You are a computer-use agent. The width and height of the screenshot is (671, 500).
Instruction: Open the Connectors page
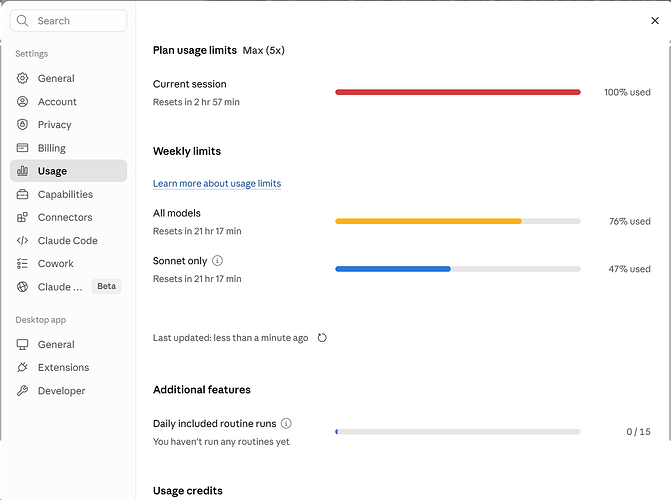(68, 217)
